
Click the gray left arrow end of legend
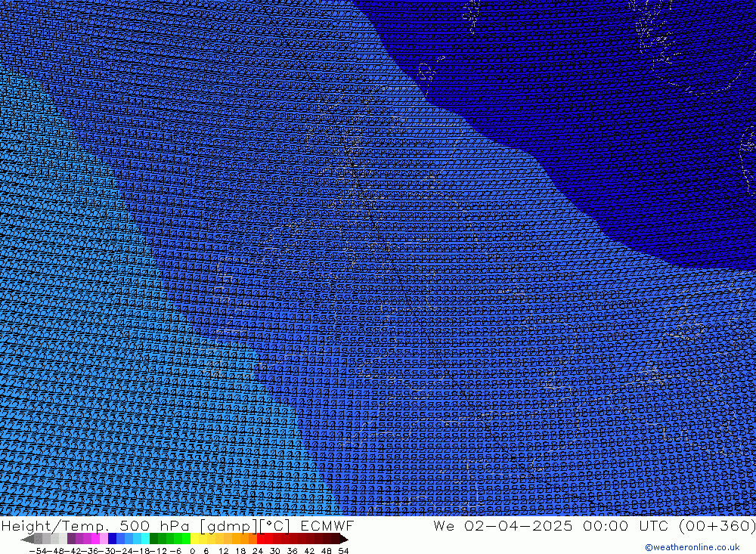click(27, 539)
